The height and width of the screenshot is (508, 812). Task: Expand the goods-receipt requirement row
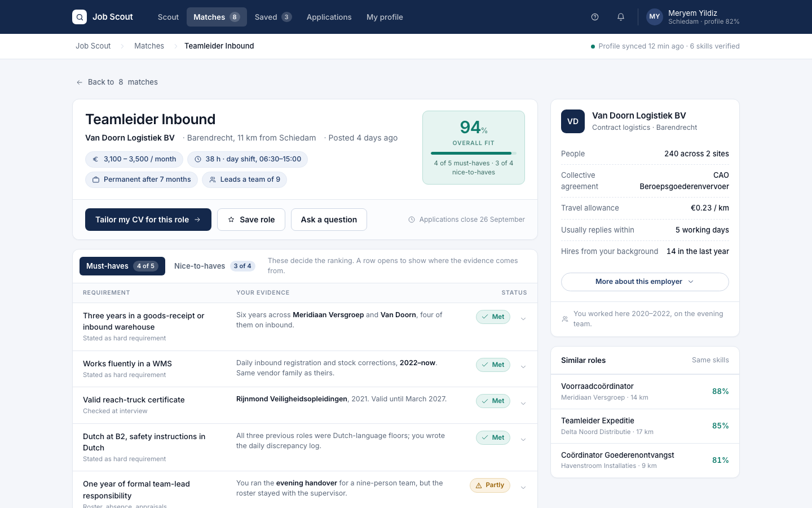click(523, 319)
